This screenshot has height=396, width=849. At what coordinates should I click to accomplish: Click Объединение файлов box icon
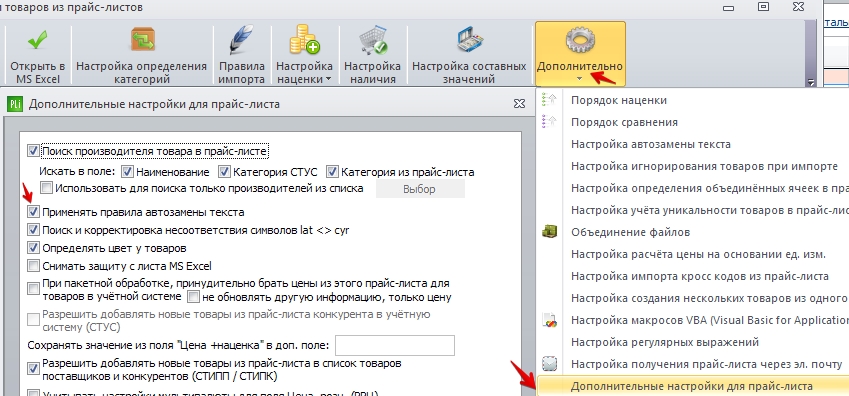[x=549, y=232]
